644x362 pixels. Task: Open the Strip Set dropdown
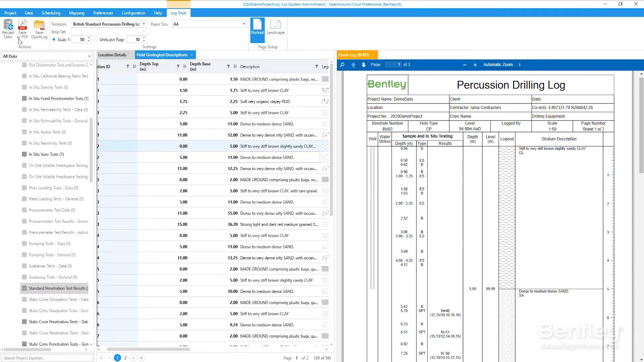(144, 32)
